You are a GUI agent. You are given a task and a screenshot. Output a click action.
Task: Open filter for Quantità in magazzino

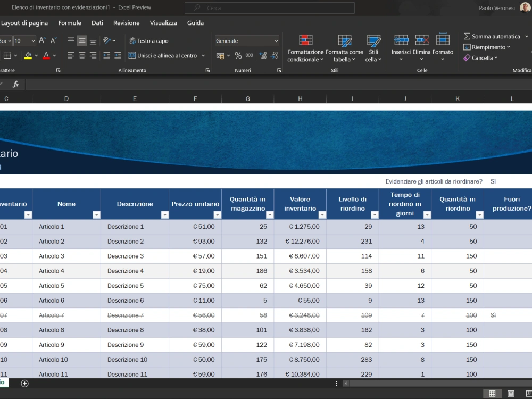(270, 215)
